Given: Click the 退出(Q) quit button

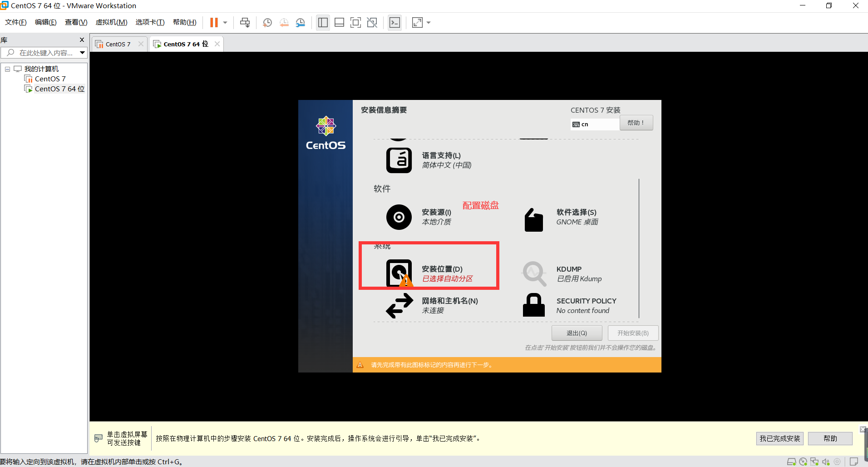Looking at the screenshot, I should (x=577, y=333).
